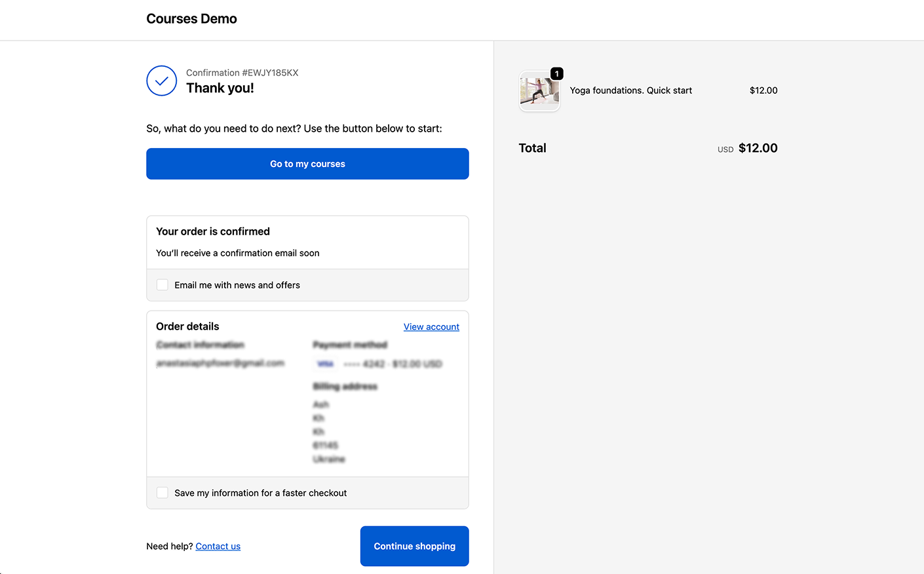Open the Yoga foundations product thumbnail

[x=539, y=92]
